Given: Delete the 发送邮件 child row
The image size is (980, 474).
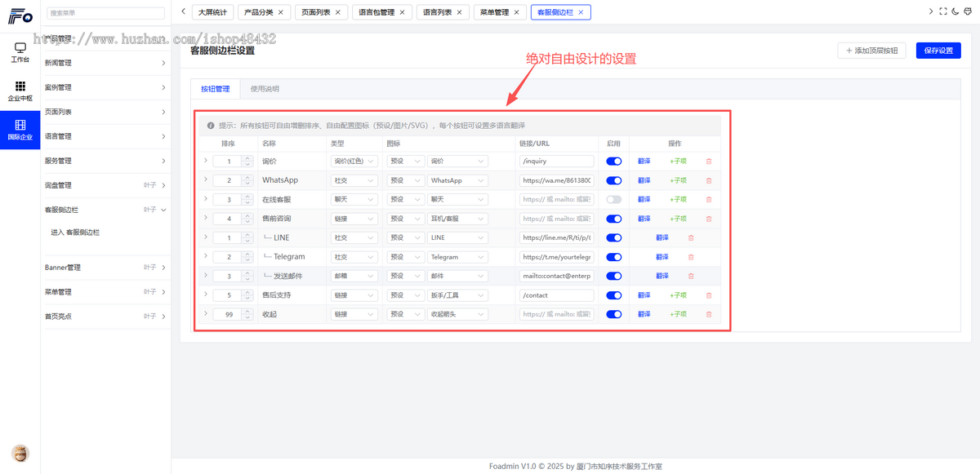Looking at the screenshot, I should (x=691, y=276).
